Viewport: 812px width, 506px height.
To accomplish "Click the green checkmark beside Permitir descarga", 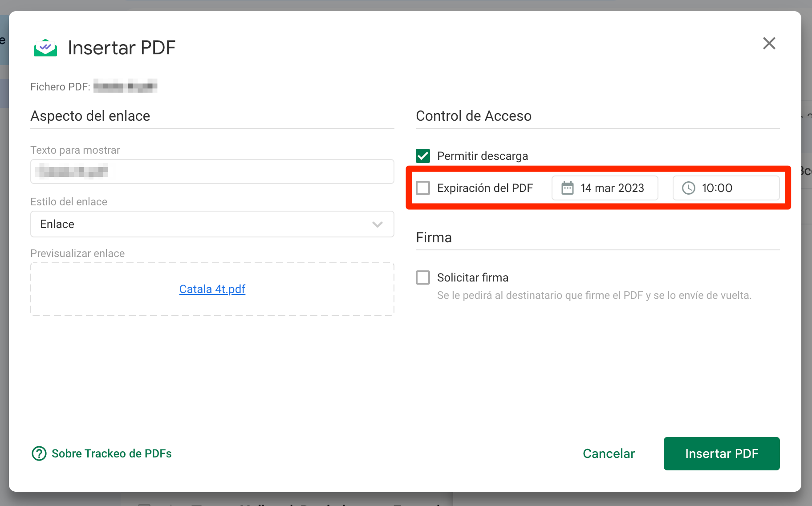I will pyautogui.click(x=422, y=156).
